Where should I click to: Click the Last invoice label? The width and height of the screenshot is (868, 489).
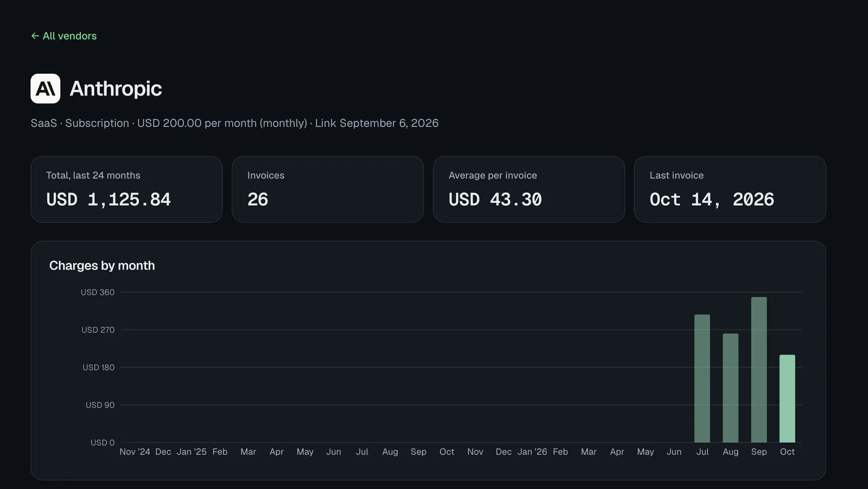[x=676, y=175]
